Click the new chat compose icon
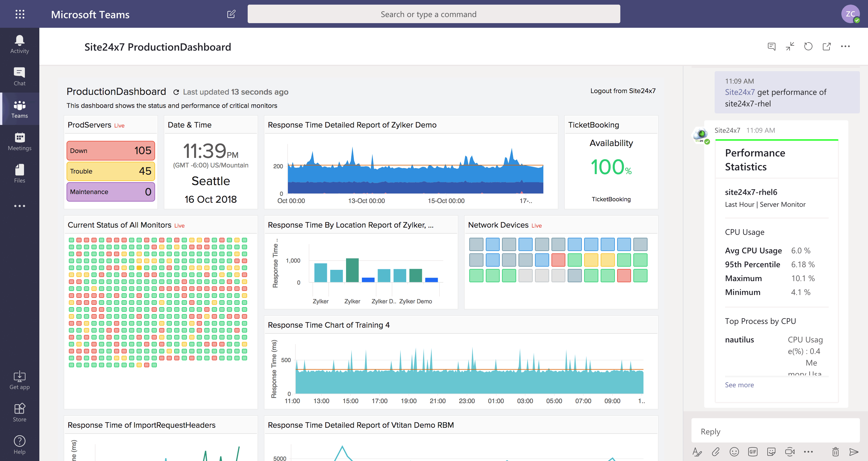868x461 pixels. pos(231,14)
